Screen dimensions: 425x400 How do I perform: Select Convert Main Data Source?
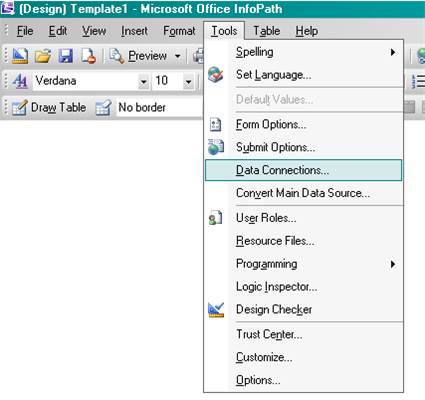coord(303,193)
